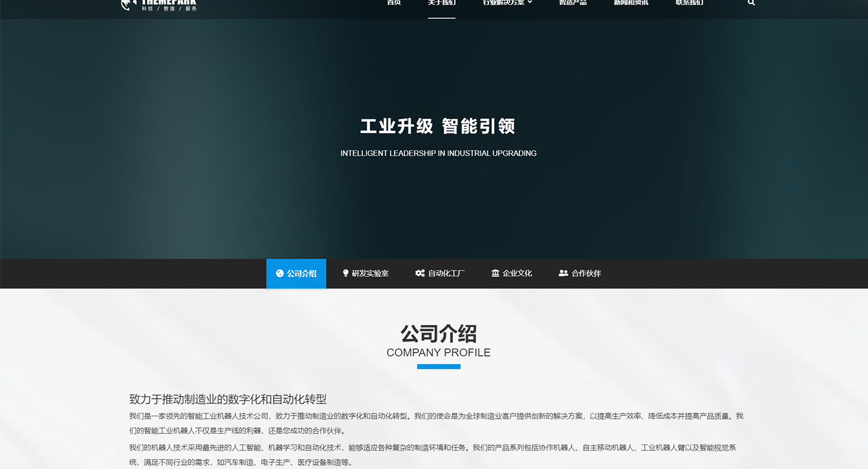This screenshot has width=868, height=469.
Task: Click the bank icon on the 企业文化 tab
Action: pos(495,273)
